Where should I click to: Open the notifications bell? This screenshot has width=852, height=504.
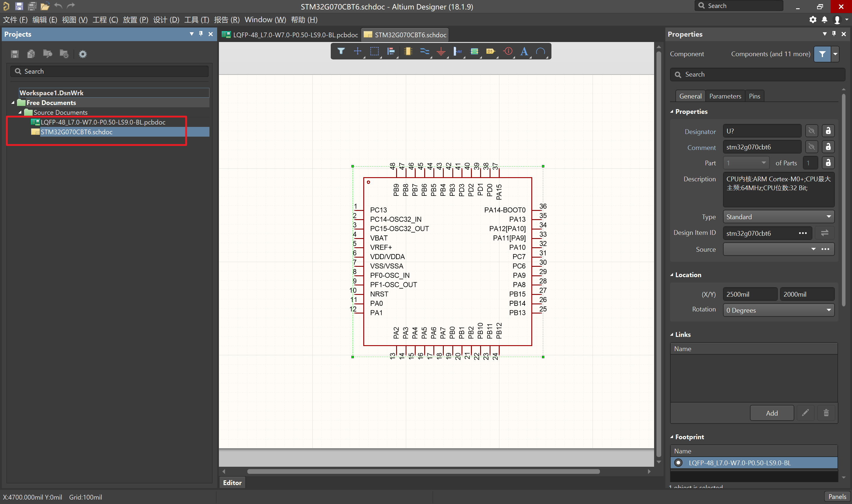click(824, 20)
